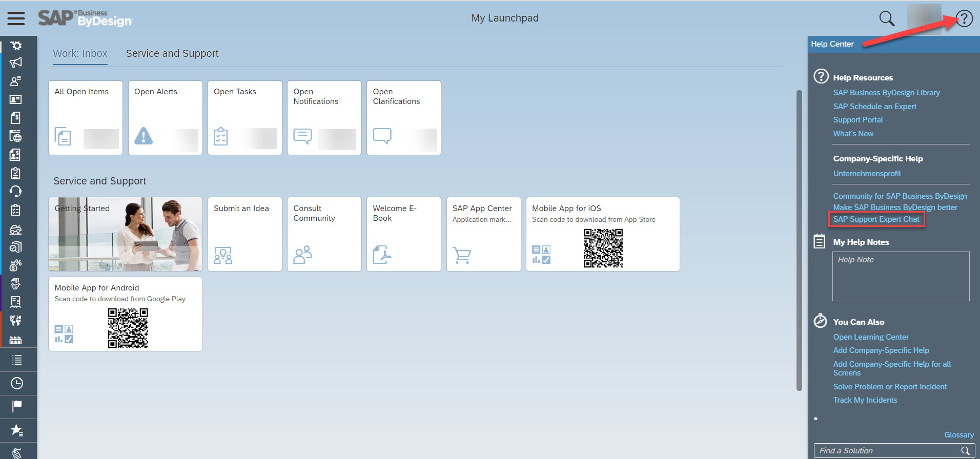Image resolution: width=980 pixels, height=459 pixels.
Task: Open the Submit an Idea tile
Action: [x=245, y=234]
